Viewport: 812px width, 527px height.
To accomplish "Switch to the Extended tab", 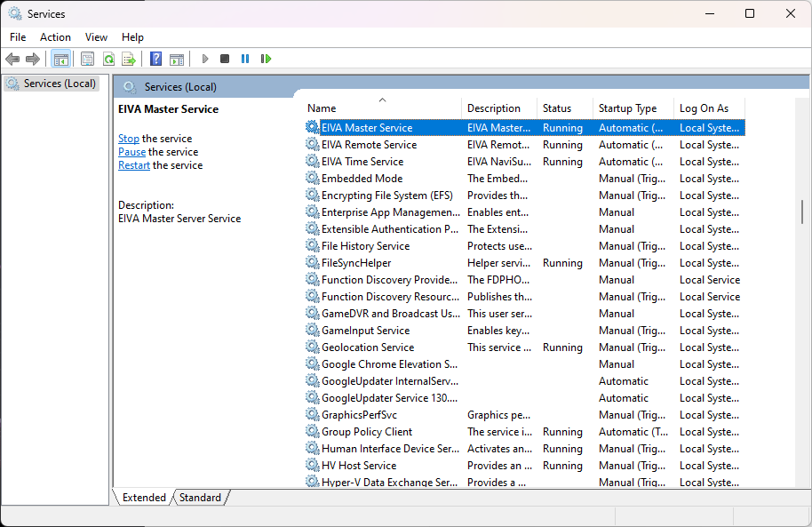I will [x=144, y=498].
